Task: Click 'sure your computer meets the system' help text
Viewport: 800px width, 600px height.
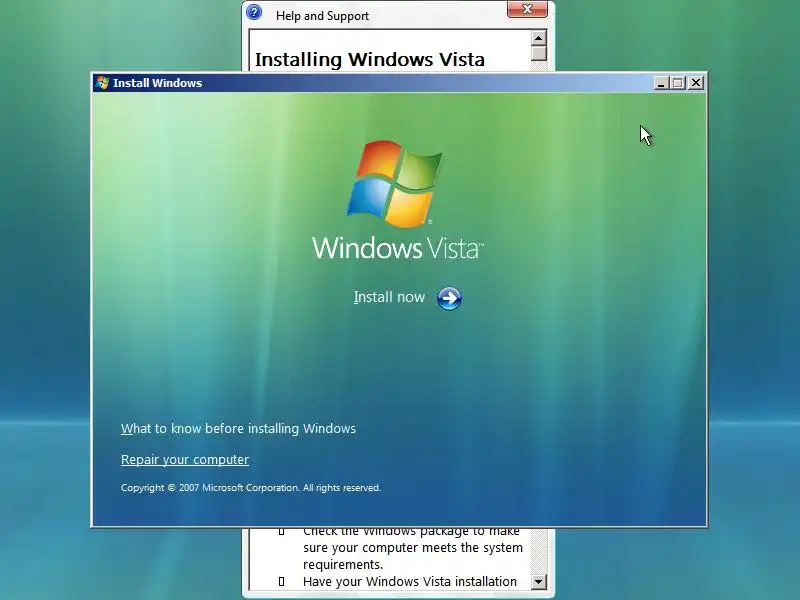Action: coord(413,547)
